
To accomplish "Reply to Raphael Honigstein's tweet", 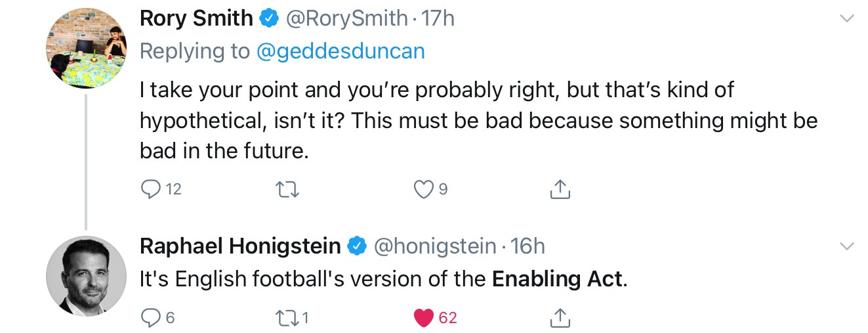I will [151, 319].
